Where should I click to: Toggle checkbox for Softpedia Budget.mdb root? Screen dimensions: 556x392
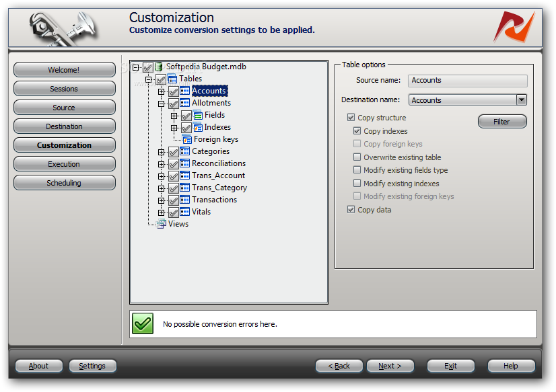tap(148, 67)
